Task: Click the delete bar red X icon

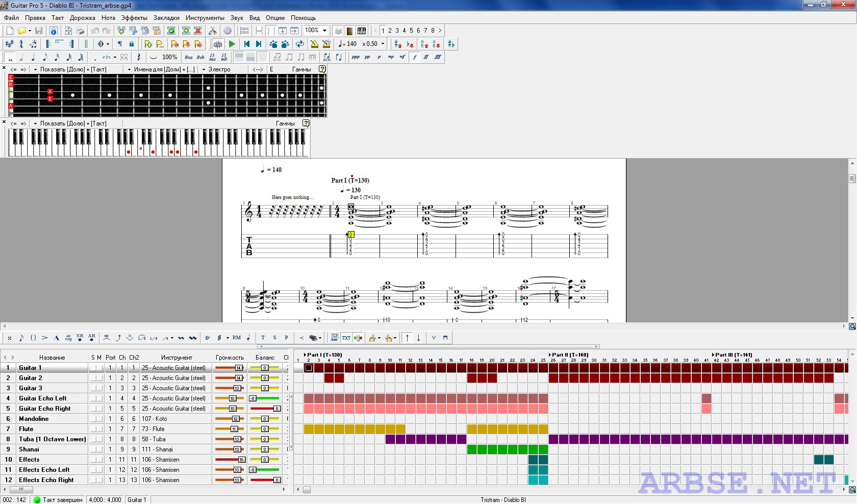Action: coord(198,31)
